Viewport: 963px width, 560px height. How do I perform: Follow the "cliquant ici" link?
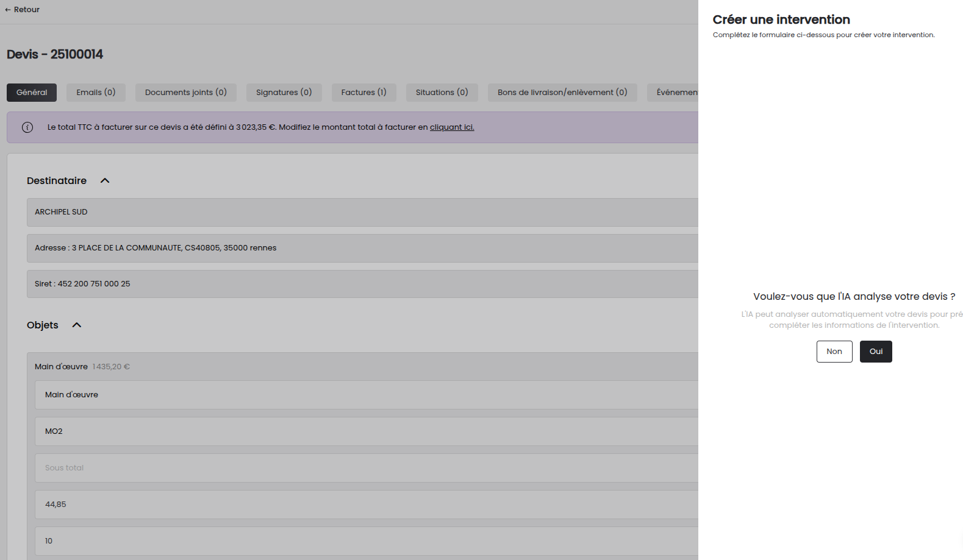(451, 127)
